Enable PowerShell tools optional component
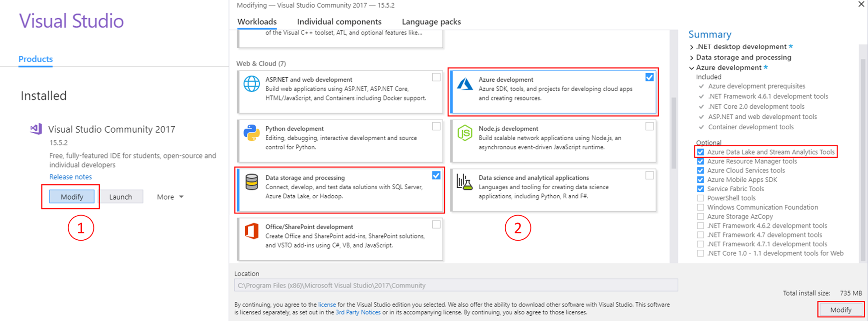Viewport: 868px width, 321px height. [701, 198]
